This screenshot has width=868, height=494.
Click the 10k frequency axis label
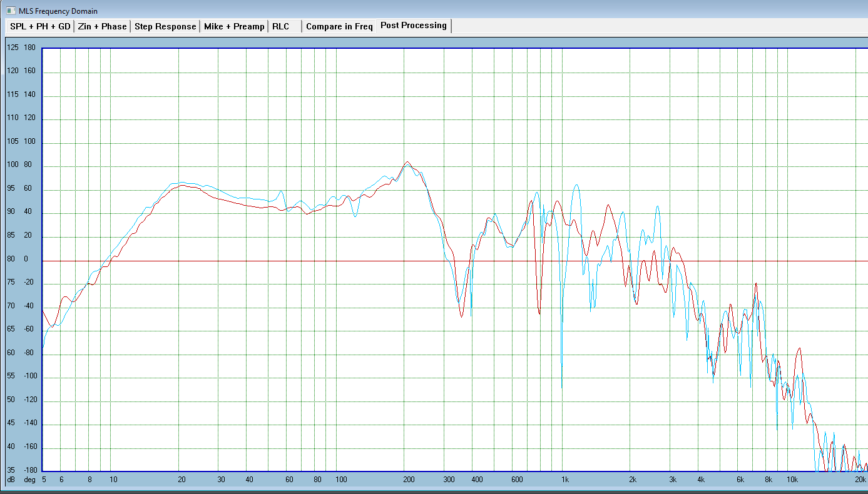point(792,480)
